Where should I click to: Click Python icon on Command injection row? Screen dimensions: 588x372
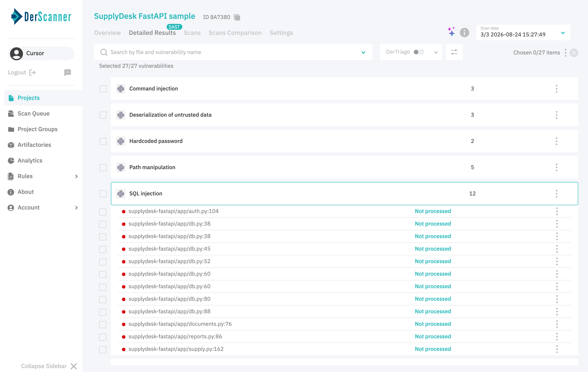121,89
